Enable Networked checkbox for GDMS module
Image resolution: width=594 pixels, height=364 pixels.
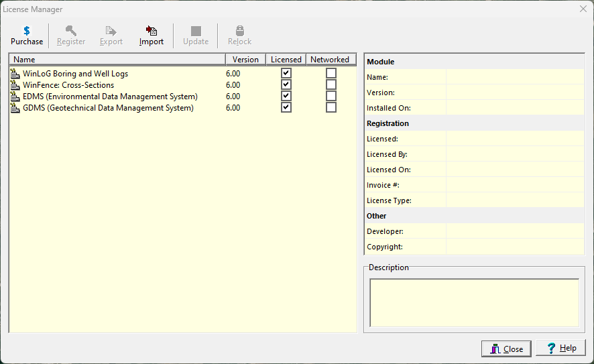pyautogui.click(x=331, y=107)
